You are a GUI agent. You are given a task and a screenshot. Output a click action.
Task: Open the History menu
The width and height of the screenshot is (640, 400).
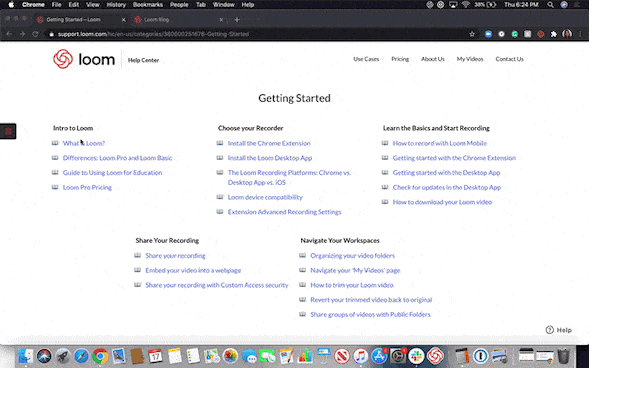click(116, 5)
